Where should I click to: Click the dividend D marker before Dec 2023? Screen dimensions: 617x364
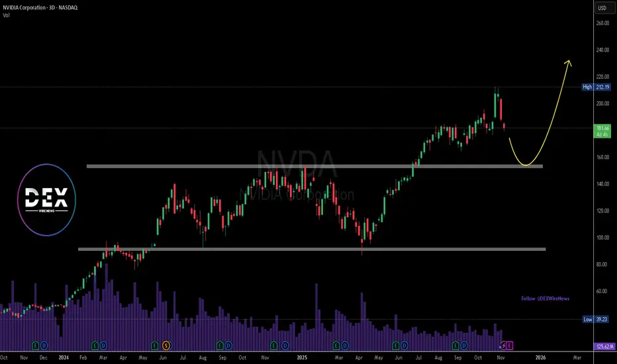(x=44, y=346)
